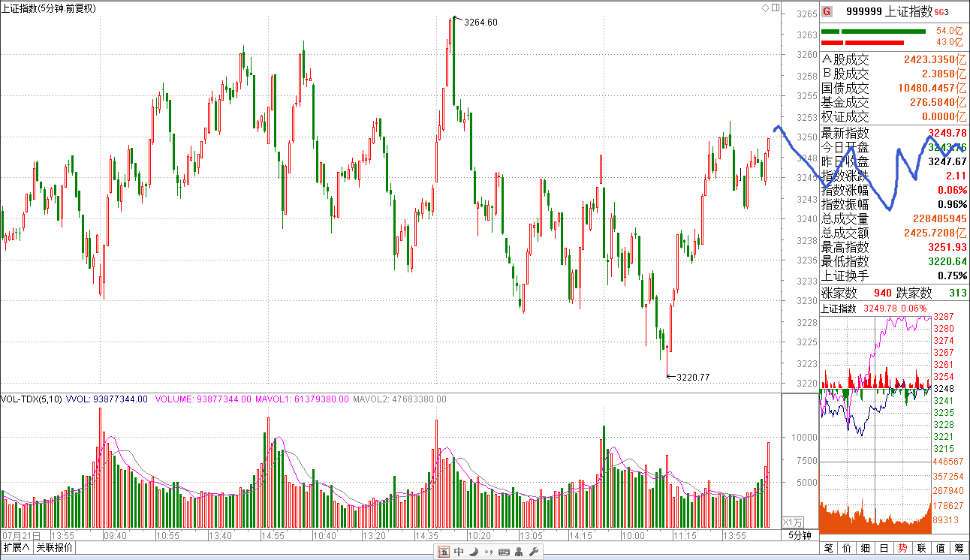Click the Wubi "五" input method icon
970x560 pixels.
pos(444,552)
